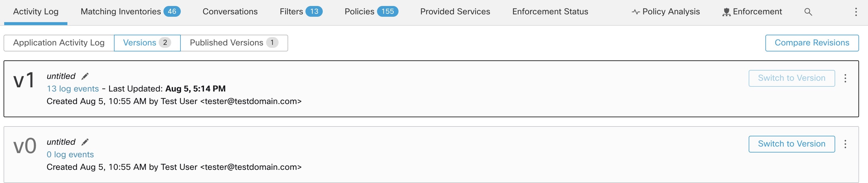Open v0 more options menu
868x183 pixels.
[x=845, y=144]
